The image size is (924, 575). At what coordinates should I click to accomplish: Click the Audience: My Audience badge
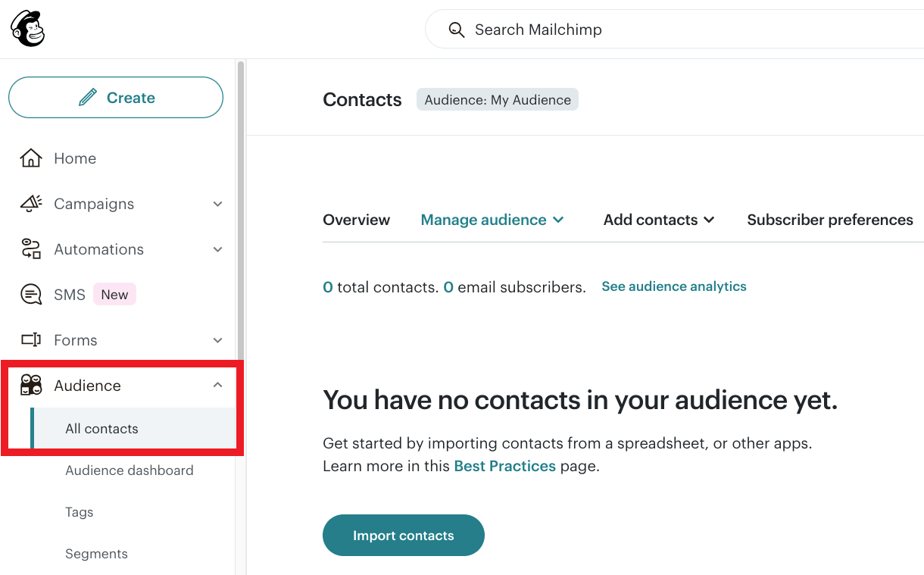498,99
